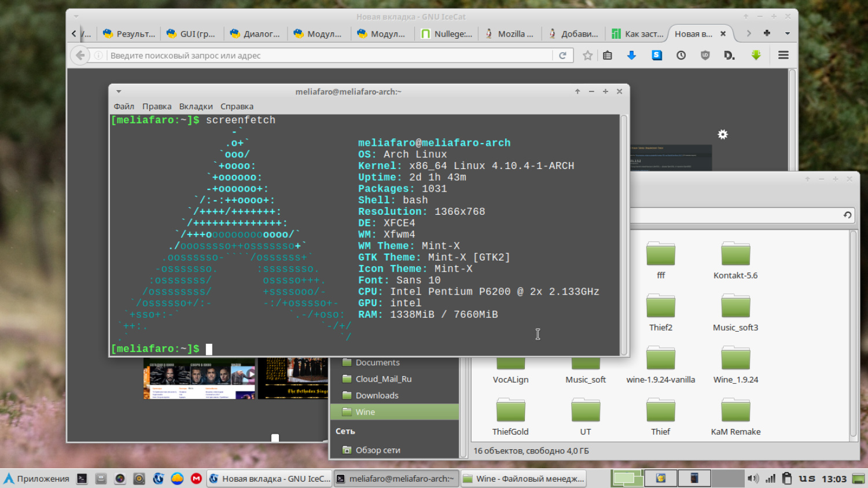Select the KaM Remake folder

(735, 417)
